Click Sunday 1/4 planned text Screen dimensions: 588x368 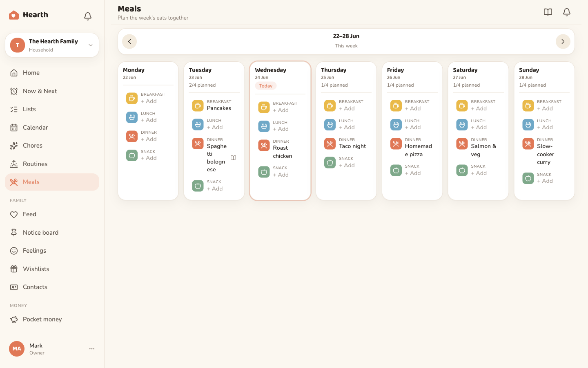pos(532,85)
